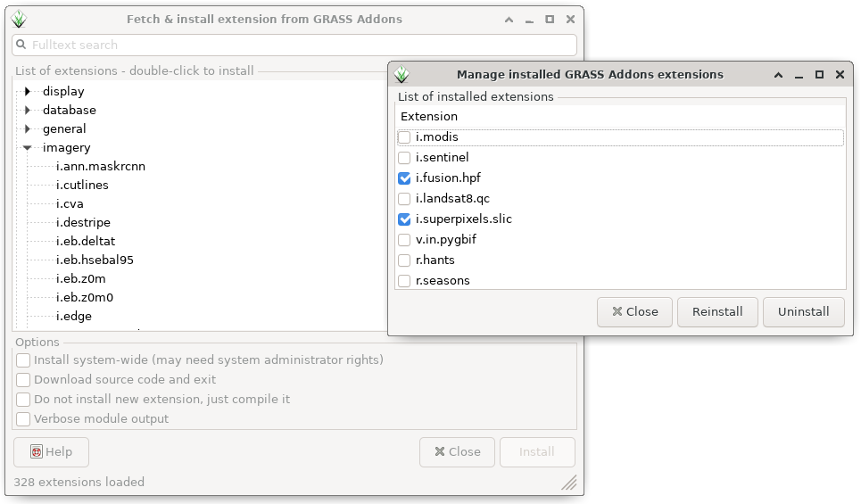This screenshot has height=504, width=861.
Task: Select i.eb.z0m0 in the extensions tree
Action: tap(85, 297)
